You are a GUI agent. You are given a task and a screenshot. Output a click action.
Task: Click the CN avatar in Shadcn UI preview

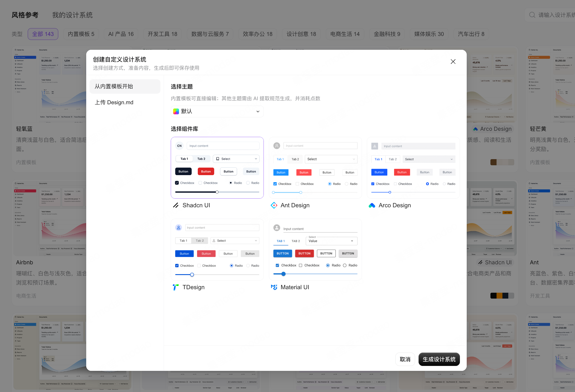click(179, 146)
